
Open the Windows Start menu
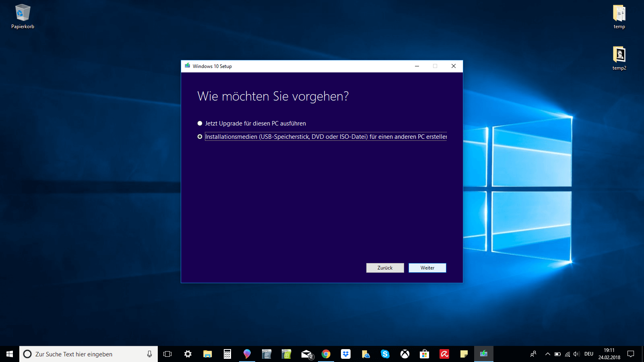coord(10,354)
